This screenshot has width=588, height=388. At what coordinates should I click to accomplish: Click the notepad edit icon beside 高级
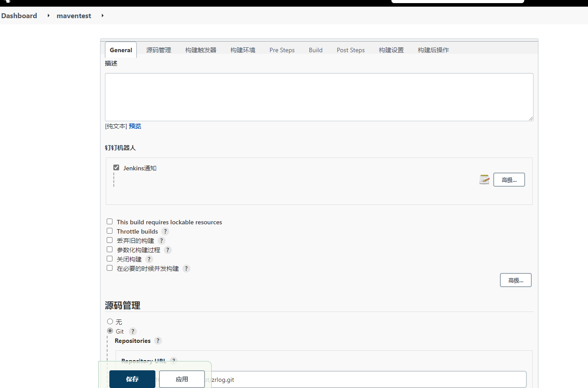coord(484,180)
